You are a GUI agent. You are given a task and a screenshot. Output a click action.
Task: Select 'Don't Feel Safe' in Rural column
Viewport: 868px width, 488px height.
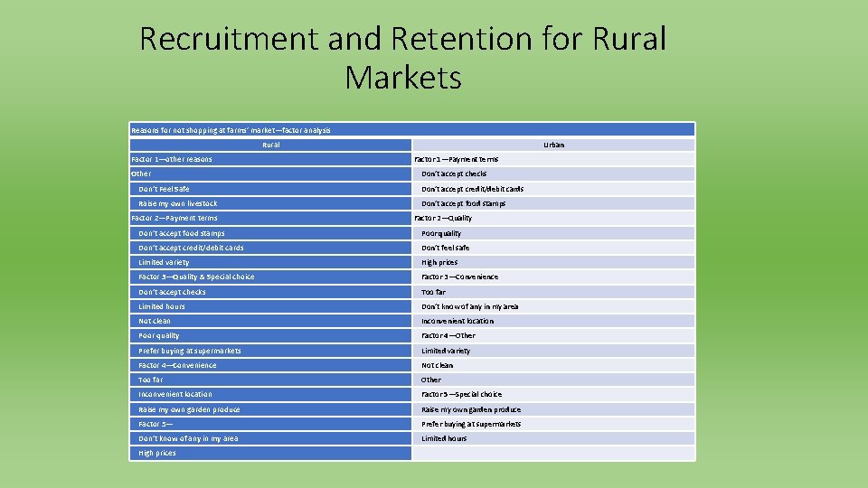pos(270,189)
